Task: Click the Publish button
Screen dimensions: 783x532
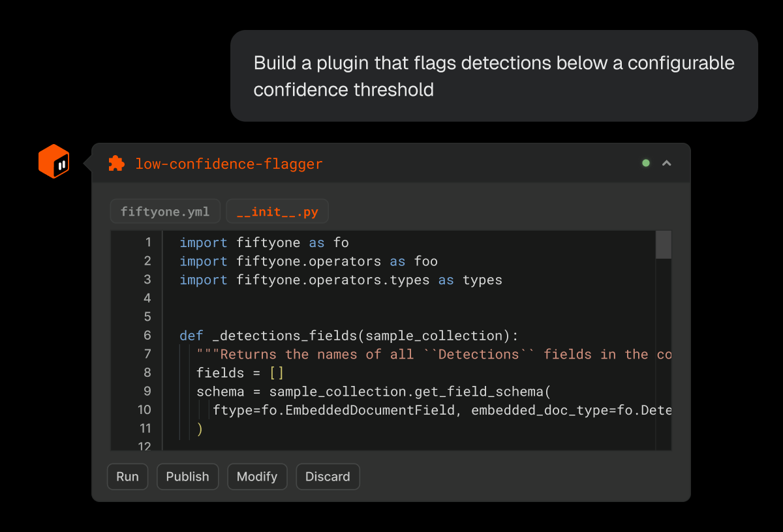Action: pyautogui.click(x=187, y=477)
